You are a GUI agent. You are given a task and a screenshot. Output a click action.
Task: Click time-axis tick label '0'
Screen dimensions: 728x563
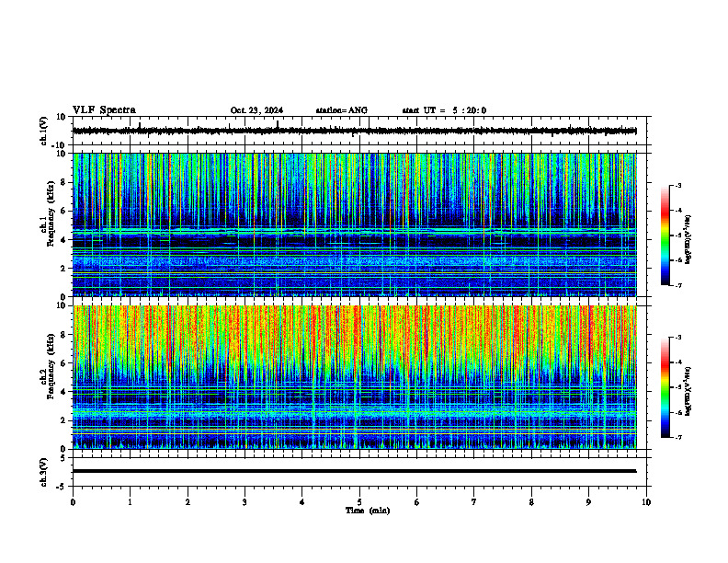[x=73, y=502]
